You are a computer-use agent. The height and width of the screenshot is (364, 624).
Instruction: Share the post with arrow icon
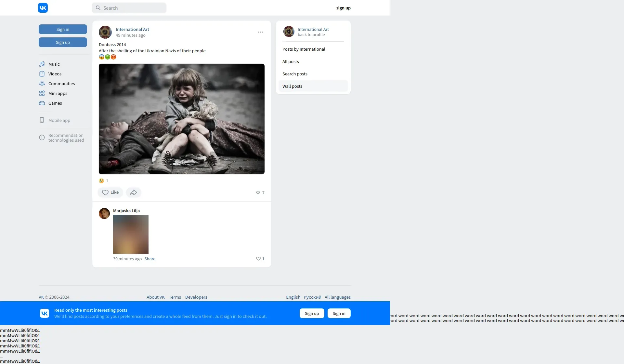point(134,192)
